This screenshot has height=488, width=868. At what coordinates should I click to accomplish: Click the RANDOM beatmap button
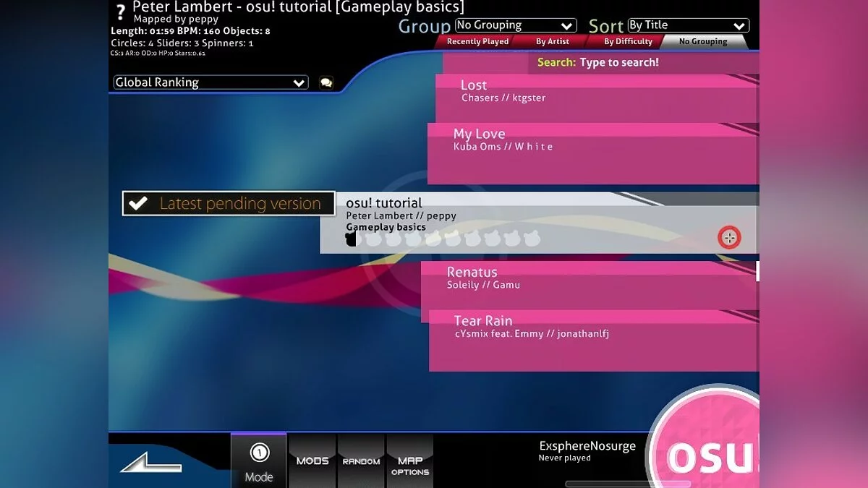click(x=361, y=461)
